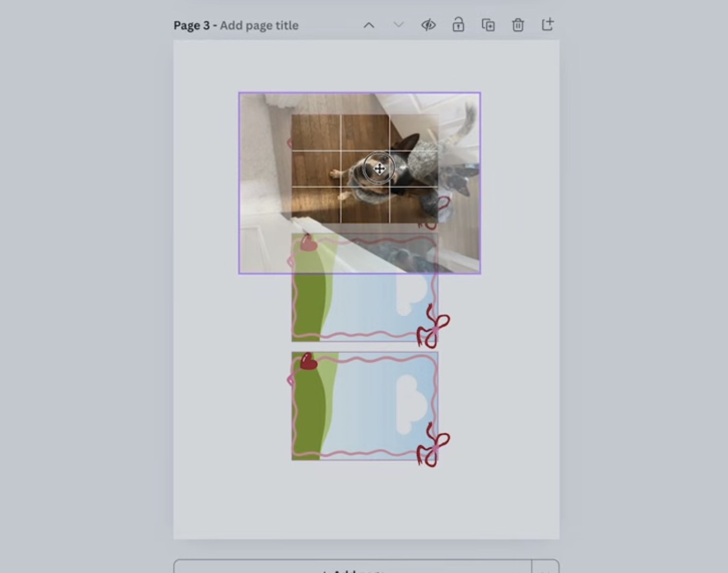Image resolution: width=728 pixels, height=573 pixels.
Task: Add a new page using the plus-page icon
Action: 547,25
